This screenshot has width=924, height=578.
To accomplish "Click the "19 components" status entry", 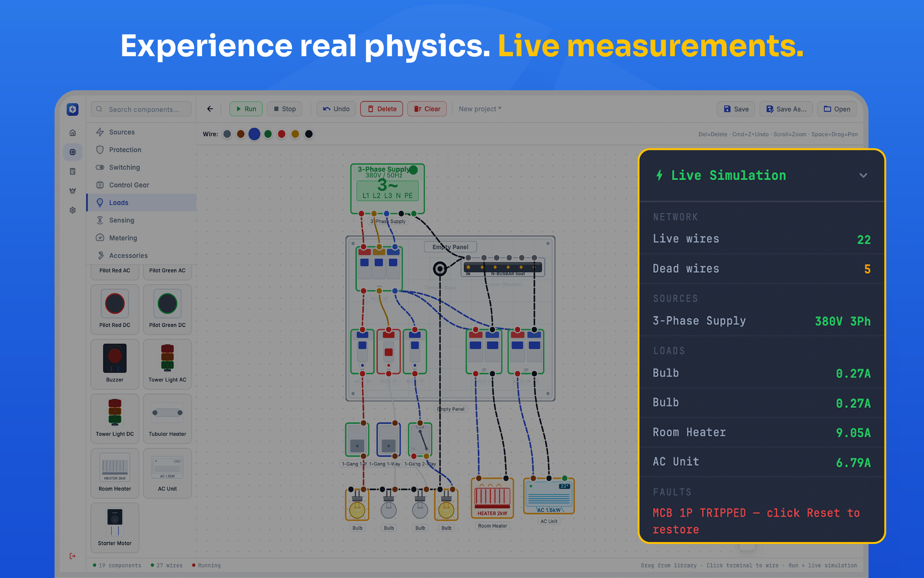I will (117, 565).
